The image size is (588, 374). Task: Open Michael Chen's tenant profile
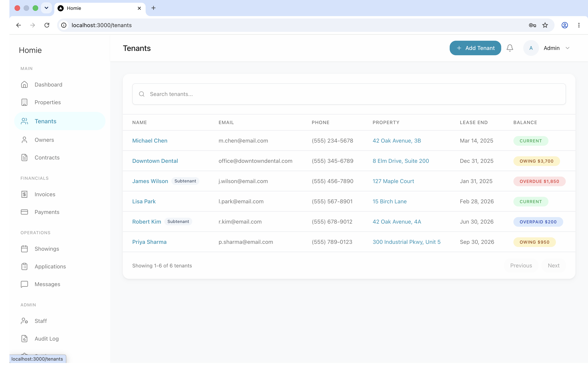coord(150,141)
